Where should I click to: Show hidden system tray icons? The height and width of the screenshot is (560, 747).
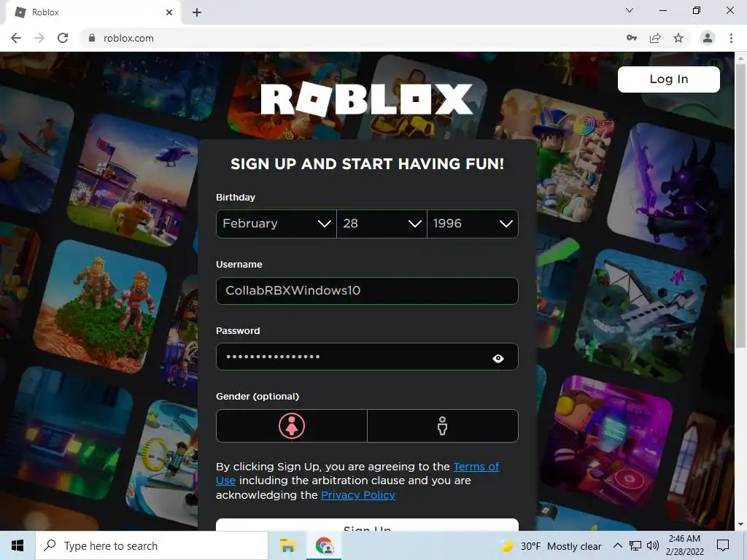pyautogui.click(x=617, y=545)
